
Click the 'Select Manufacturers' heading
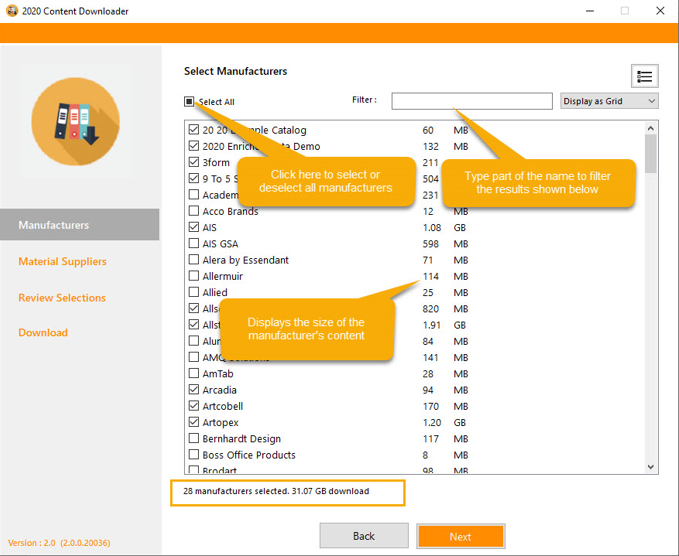coord(236,71)
